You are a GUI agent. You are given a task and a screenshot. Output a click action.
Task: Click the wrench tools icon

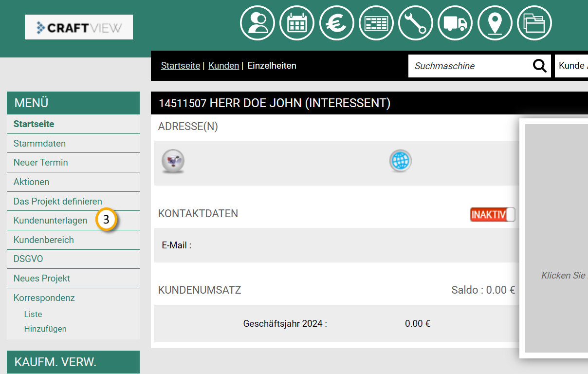[416, 23]
